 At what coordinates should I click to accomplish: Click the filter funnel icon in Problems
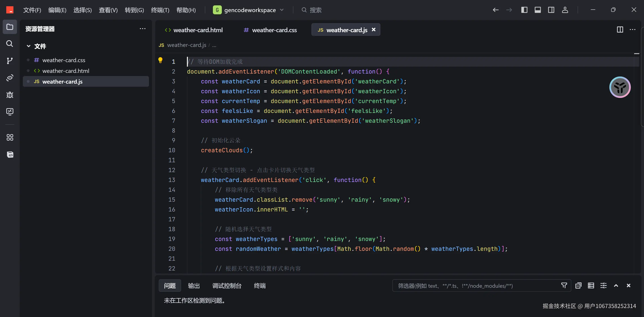coord(564,285)
